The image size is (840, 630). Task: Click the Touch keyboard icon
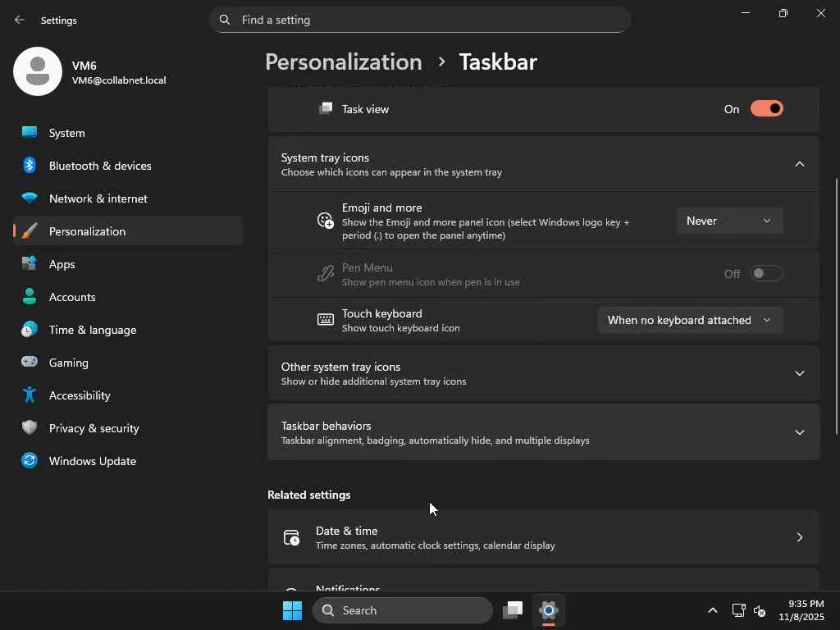(x=326, y=320)
